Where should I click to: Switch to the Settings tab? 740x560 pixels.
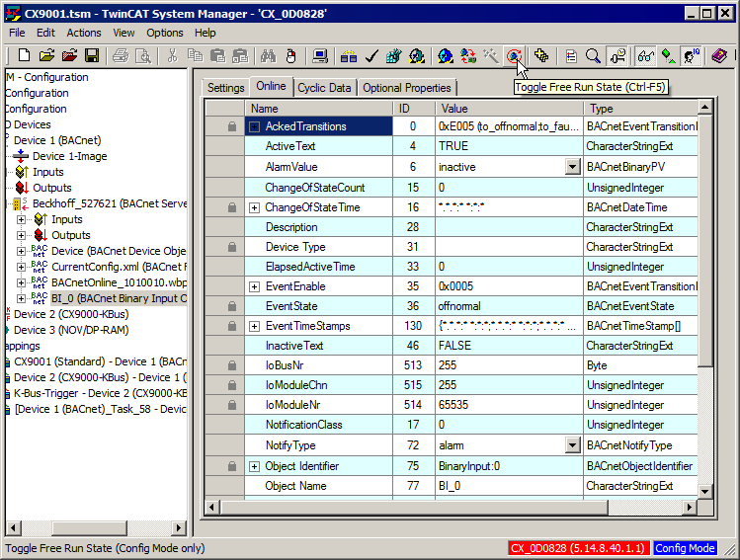tap(226, 88)
